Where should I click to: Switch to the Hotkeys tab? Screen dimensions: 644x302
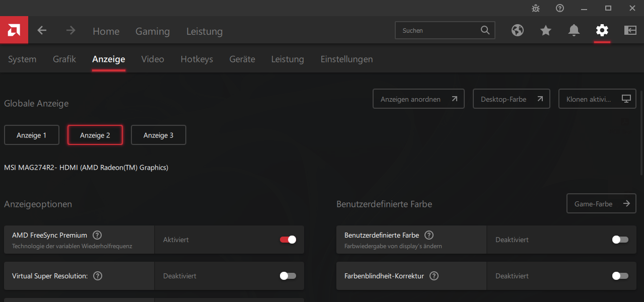pos(197,59)
